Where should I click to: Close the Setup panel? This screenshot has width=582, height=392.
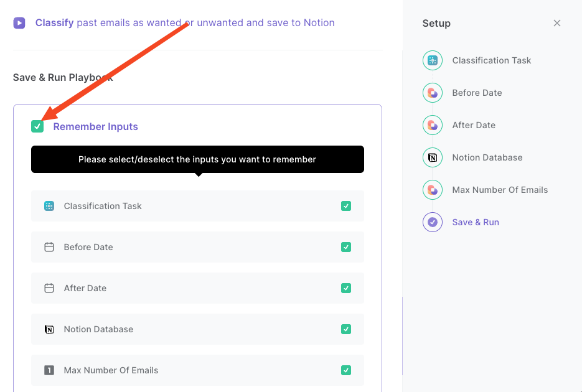[x=556, y=23]
